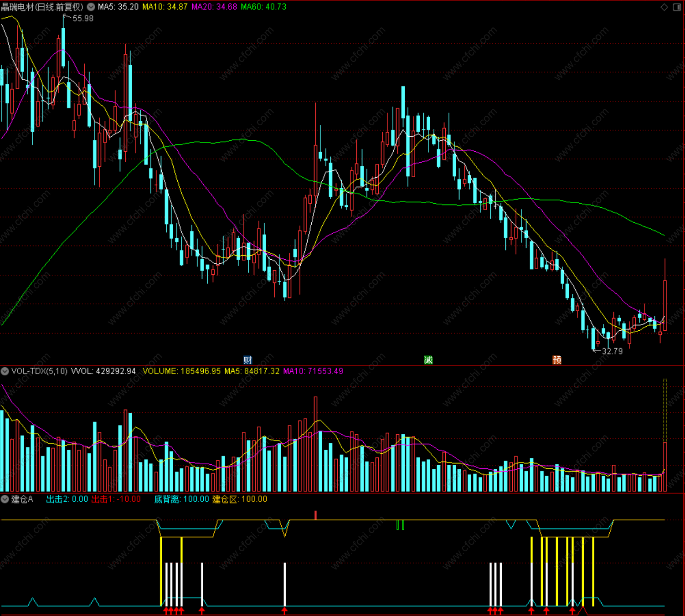Click the 建仓A indicator name

pyautogui.click(x=22, y=499)
